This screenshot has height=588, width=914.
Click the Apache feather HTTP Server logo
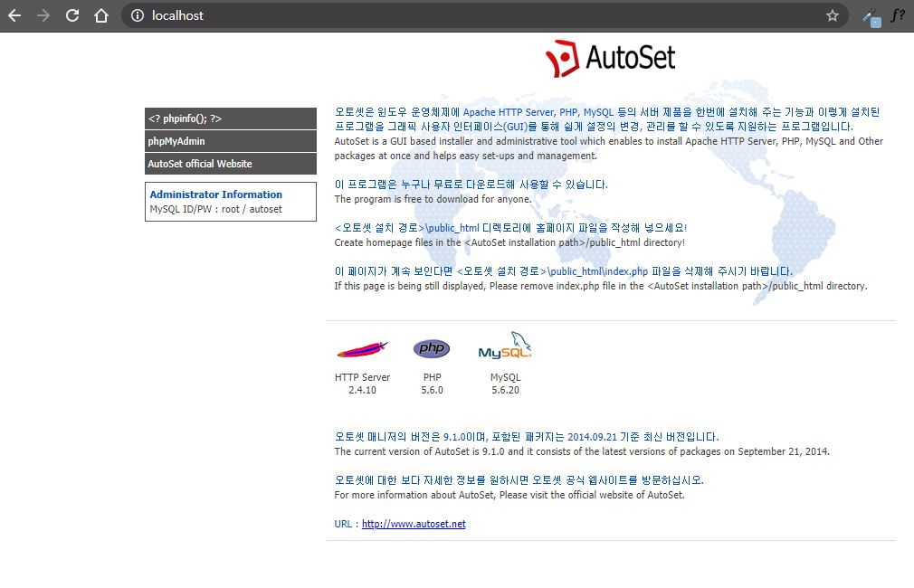[x=363, y=349]
